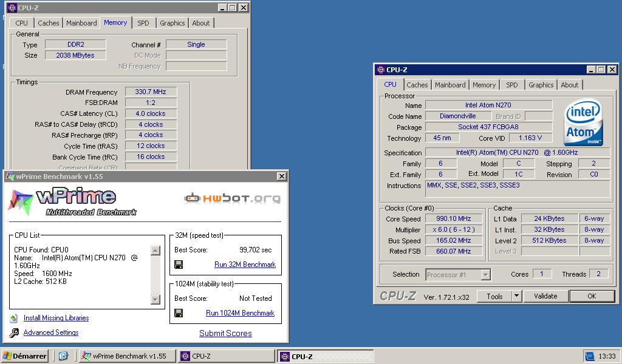The height and width of the screenshot is (364, 622).
Task: Select SPD tab in Memory CPU-Z window
Action: [x=143, y=23]
